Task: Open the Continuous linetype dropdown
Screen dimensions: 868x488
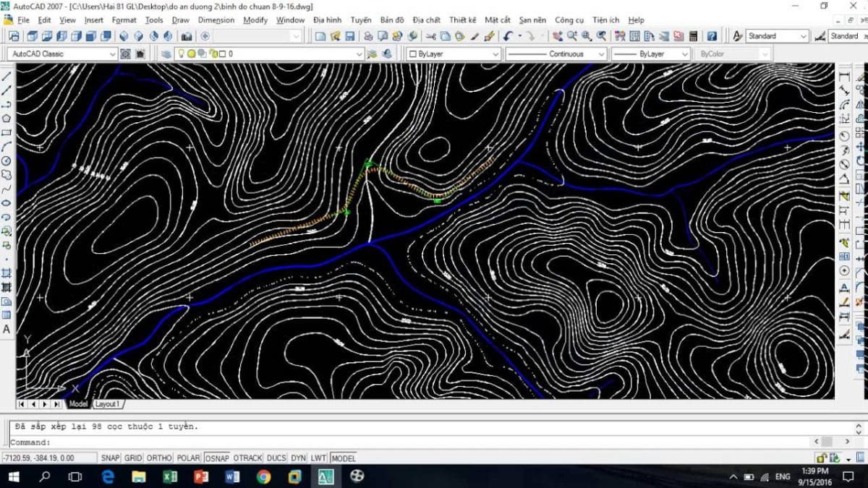Action: pos(601,54)
